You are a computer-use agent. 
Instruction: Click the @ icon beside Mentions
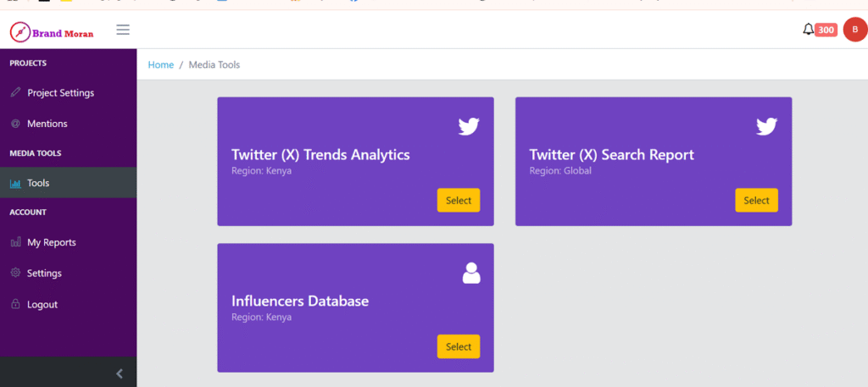coord(15,124)
